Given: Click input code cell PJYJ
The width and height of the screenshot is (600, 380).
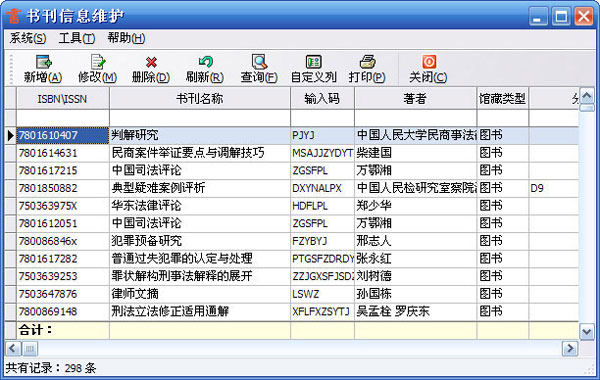Looking at the screenshot, I should click(322, 135).
